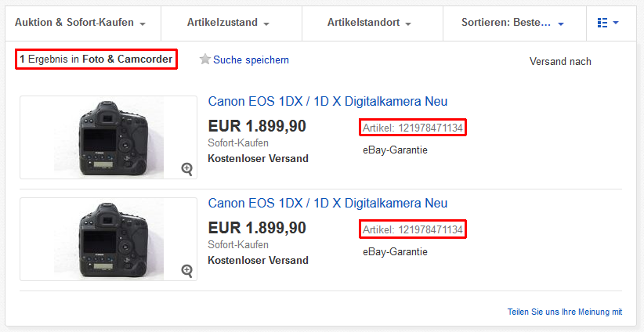Click the magnifier zoom icon on second camera image
Screen dimensions: 644x332
(x=187, y=271)
